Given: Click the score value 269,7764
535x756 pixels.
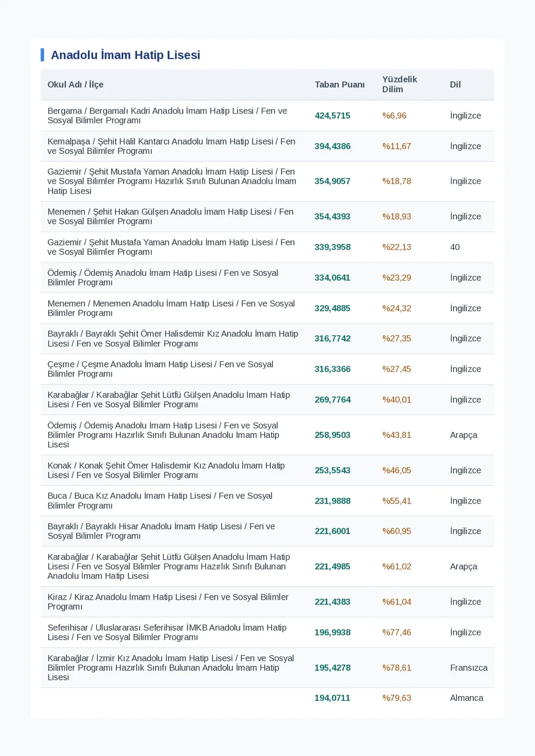Looking at the screenshot, I should (x=333, y=400).
